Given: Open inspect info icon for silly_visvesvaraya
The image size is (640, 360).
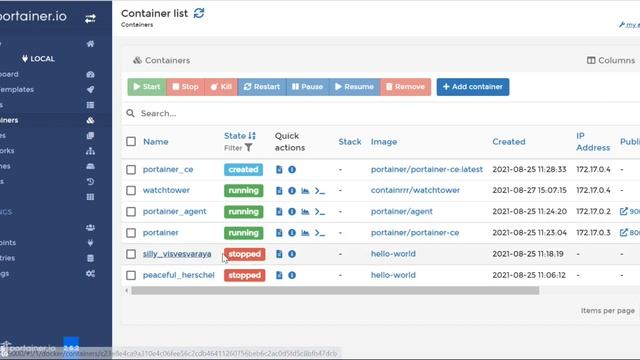Looking at the screenshot, I should (x=292, y=254).
